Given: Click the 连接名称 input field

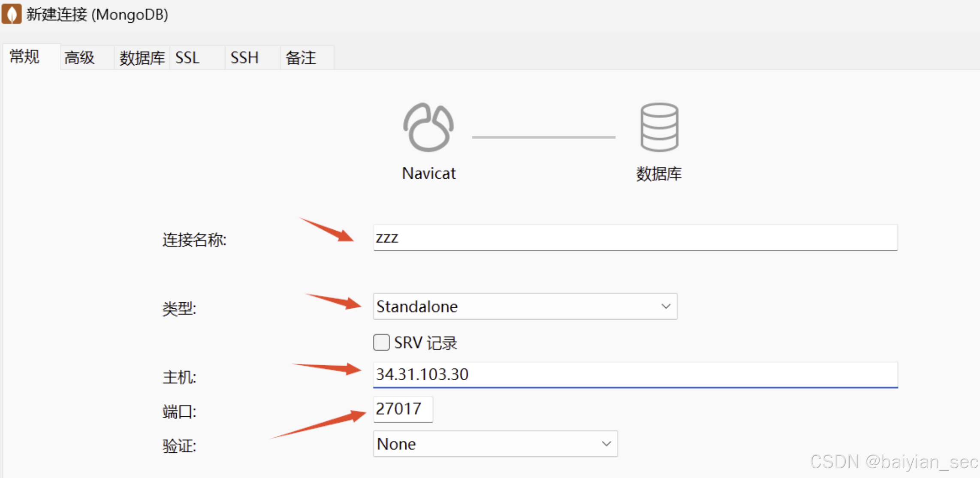Looking at the screenshot, I should pyautogui.click(x=635, y=237).
